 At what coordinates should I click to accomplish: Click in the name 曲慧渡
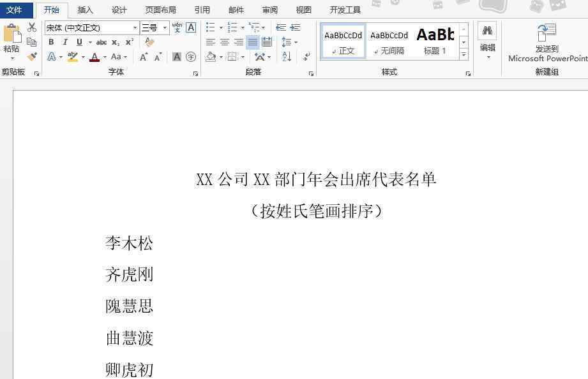[x=130, y=338]
